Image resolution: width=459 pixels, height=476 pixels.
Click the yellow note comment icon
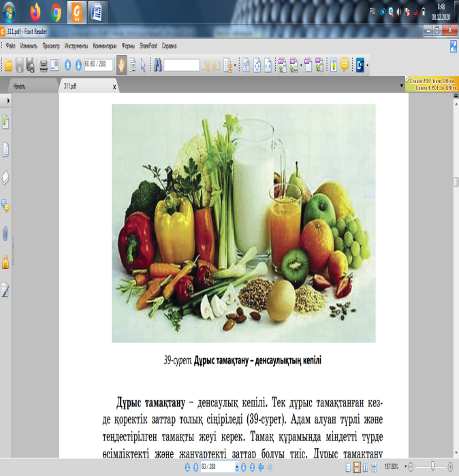345,65
